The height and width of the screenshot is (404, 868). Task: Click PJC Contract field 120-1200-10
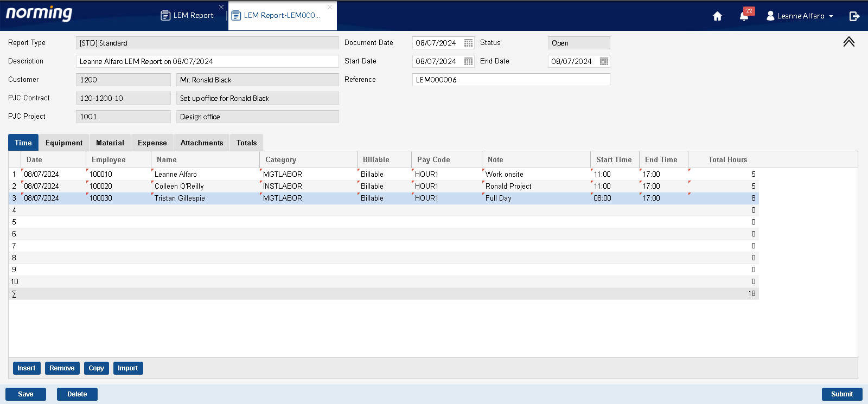click(x=123, y=98)
